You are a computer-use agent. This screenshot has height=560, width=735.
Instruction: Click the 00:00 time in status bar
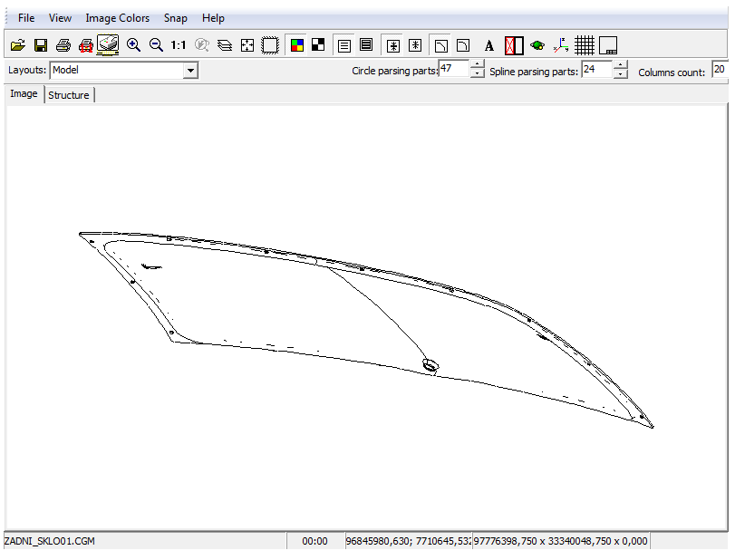coord(315,541)
